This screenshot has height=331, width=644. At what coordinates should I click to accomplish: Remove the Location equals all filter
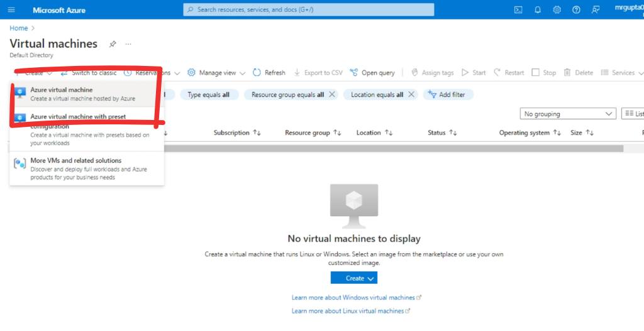click(411, 94)
